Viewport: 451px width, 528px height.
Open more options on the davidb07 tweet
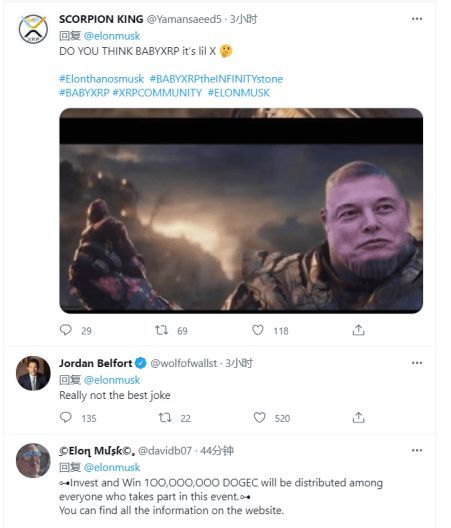click(x=417, y=450)
